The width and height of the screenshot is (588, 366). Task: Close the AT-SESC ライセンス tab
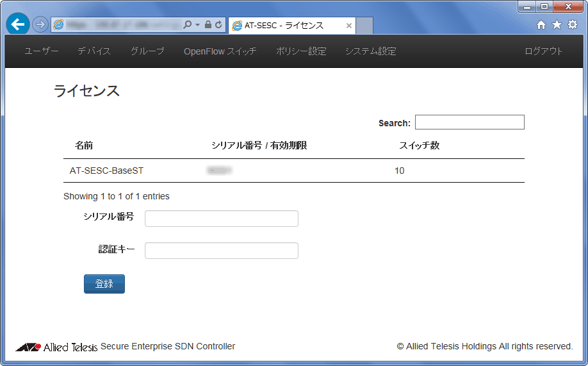(348, 26)
